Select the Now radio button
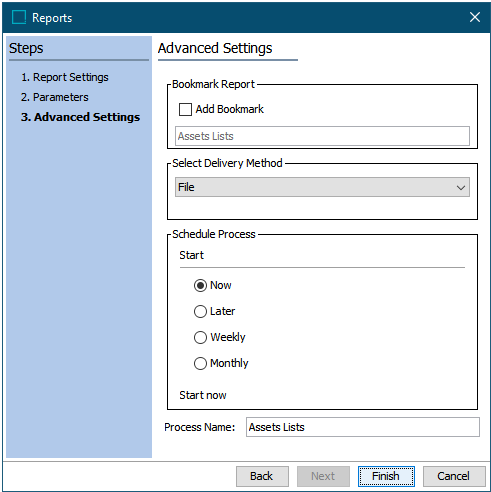The height and width of the screenshot is (492, 491). [x=200, y=285]
